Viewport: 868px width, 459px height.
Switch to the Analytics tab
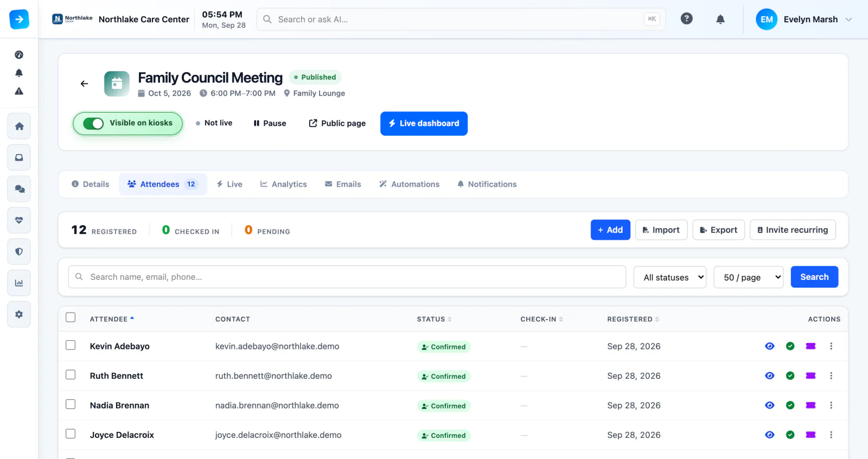click(x=283, y=184)
